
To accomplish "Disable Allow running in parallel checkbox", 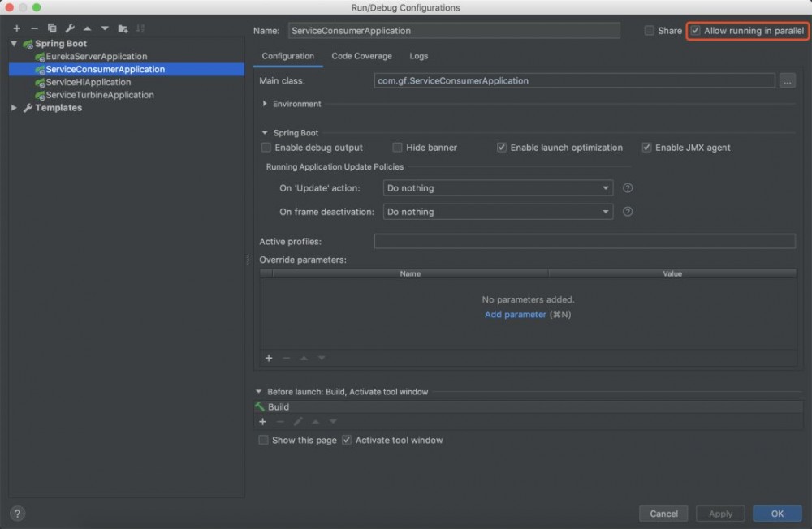I will tap(696, 31).
